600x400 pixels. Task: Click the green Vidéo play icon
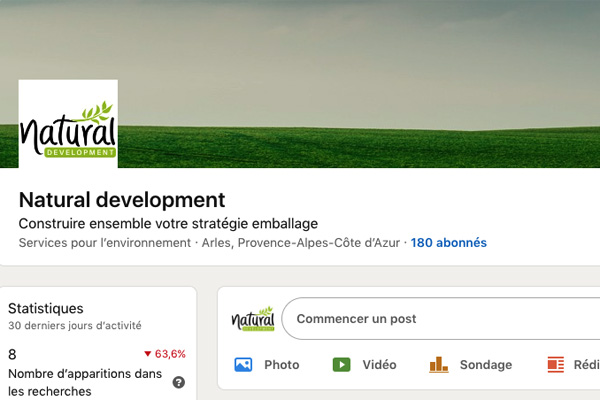tap(341, 364)
